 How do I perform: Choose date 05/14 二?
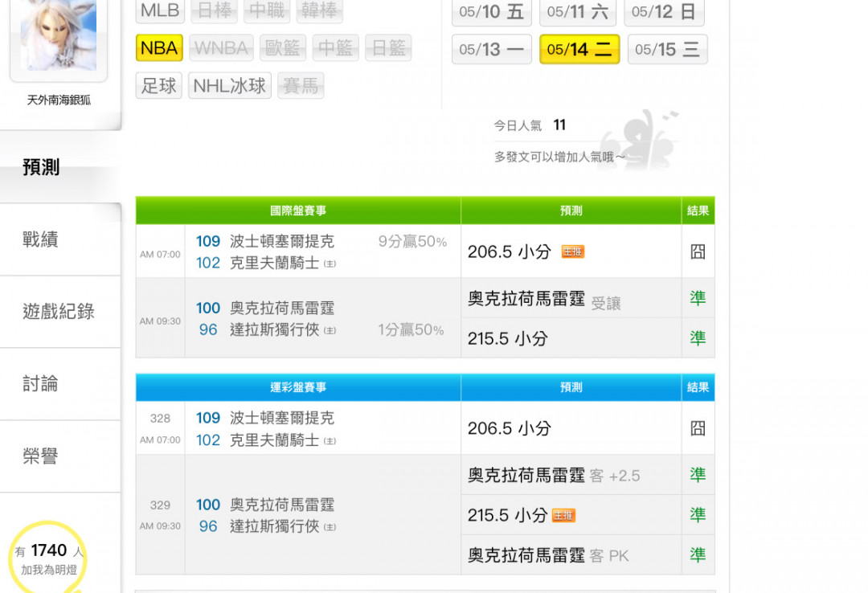579,49
